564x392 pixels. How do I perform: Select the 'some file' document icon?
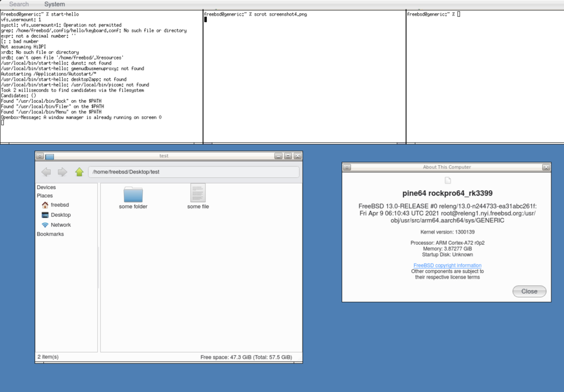coord(198,193)
